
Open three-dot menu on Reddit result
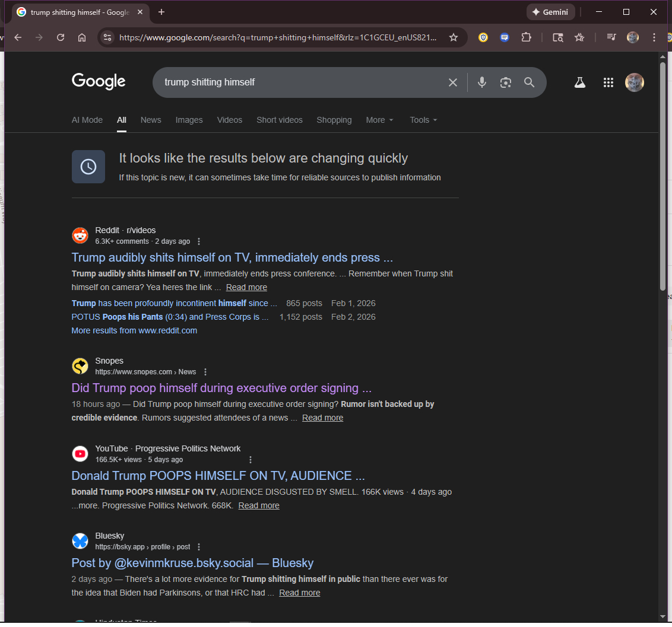click(199, 241)
